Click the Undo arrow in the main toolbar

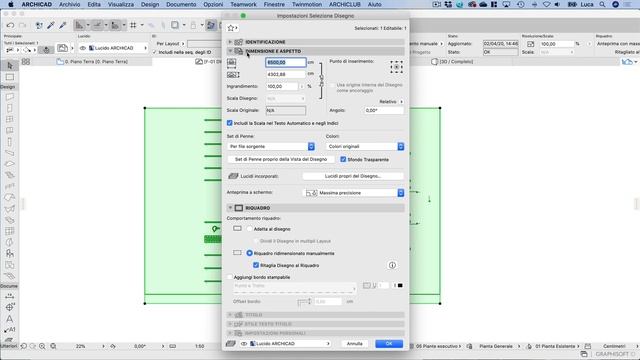[x=10, y=25]
